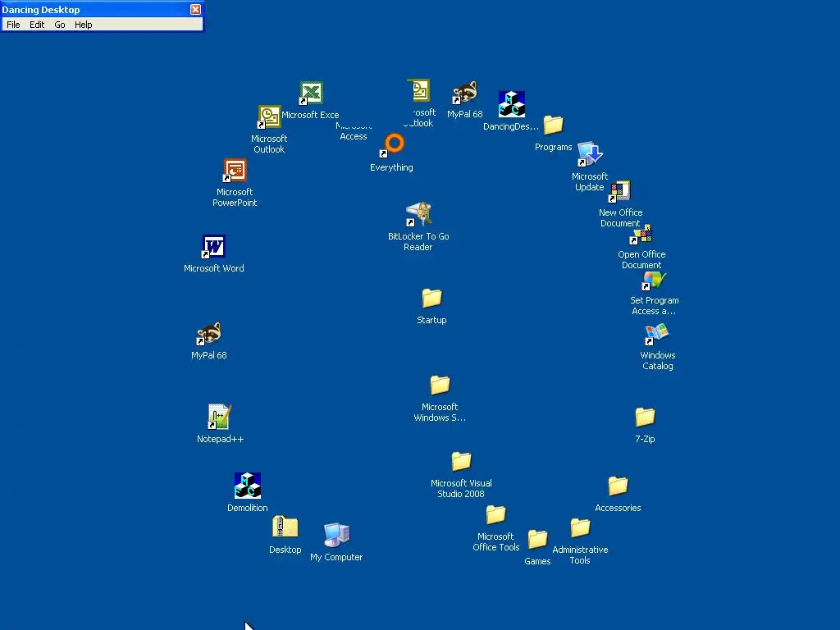Select the zipped Desktop folder icon

(x=285, y=527)
